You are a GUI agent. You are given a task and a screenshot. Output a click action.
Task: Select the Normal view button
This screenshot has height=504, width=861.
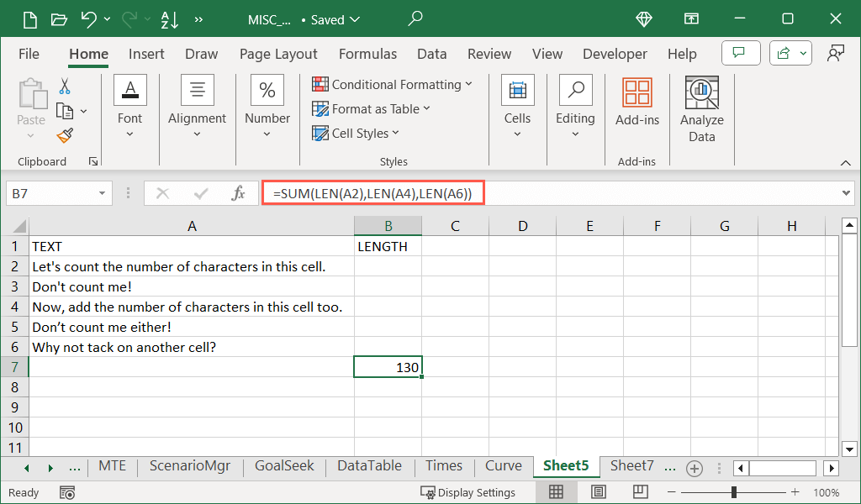point(556,492)
